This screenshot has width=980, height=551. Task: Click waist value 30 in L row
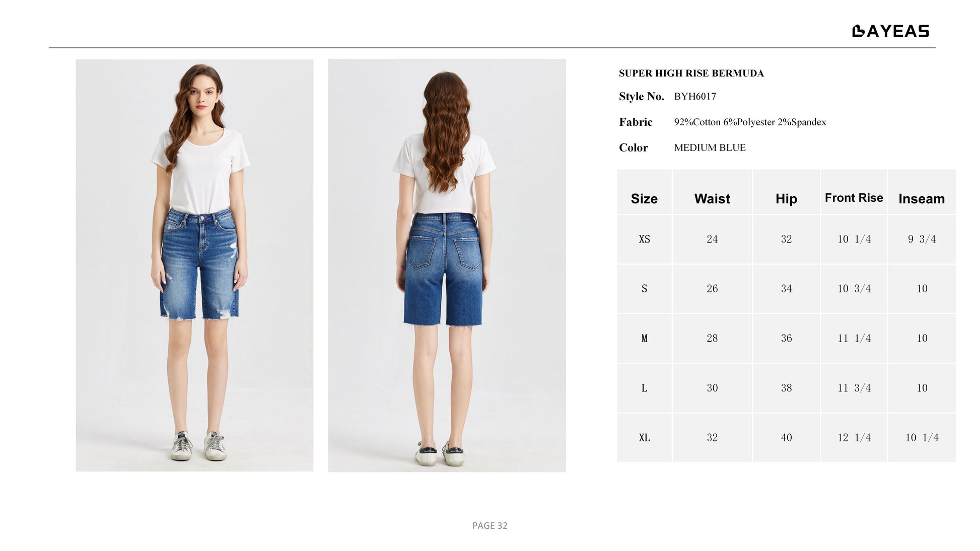(712, 388)
